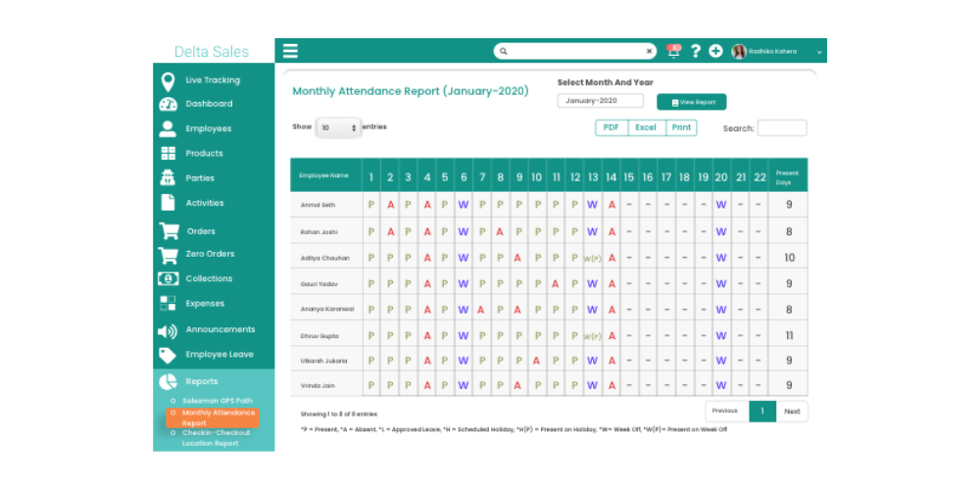
Task: Clear the top search bar with X
Action: click(649, 51)
